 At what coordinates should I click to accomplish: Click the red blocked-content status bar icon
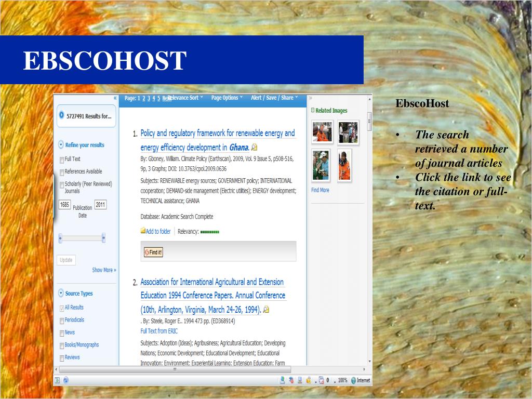coord(291,380)
